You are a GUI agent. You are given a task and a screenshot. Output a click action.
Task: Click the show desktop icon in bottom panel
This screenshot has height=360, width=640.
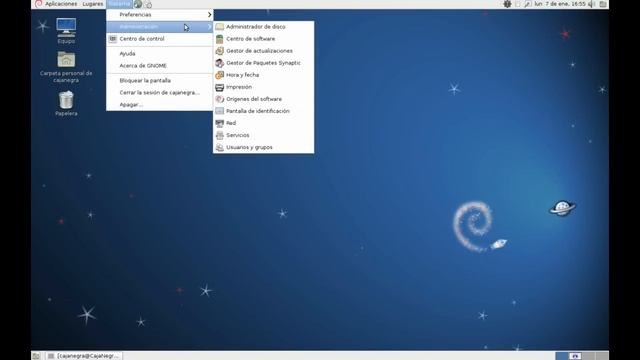(36, 356)
